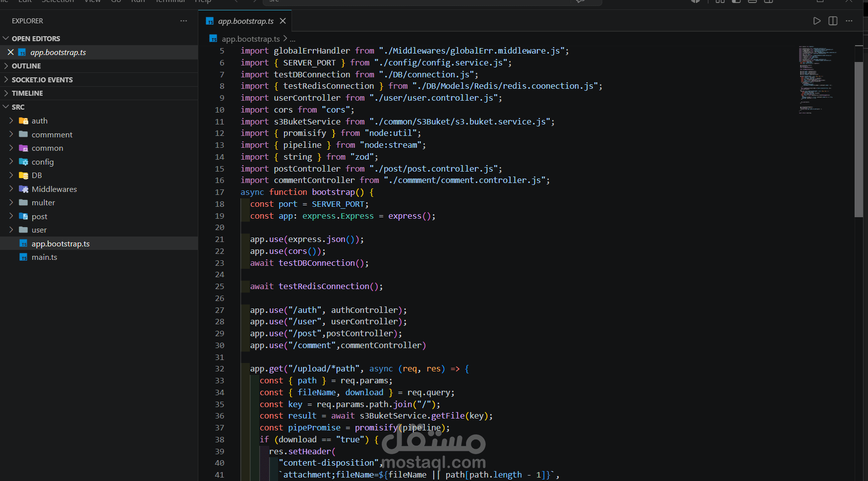
Task: Click the config folder gear icon
Action: tap(23, 162)
